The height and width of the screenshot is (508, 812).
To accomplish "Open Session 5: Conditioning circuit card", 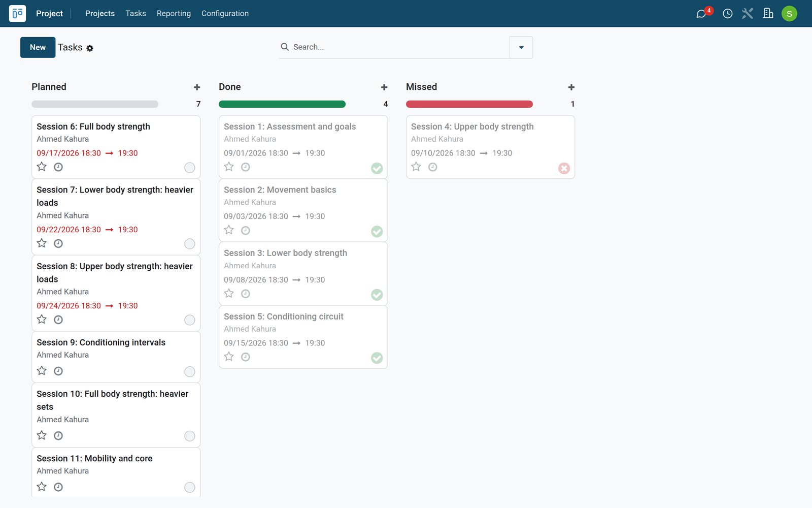I will [x=303, y=337].
